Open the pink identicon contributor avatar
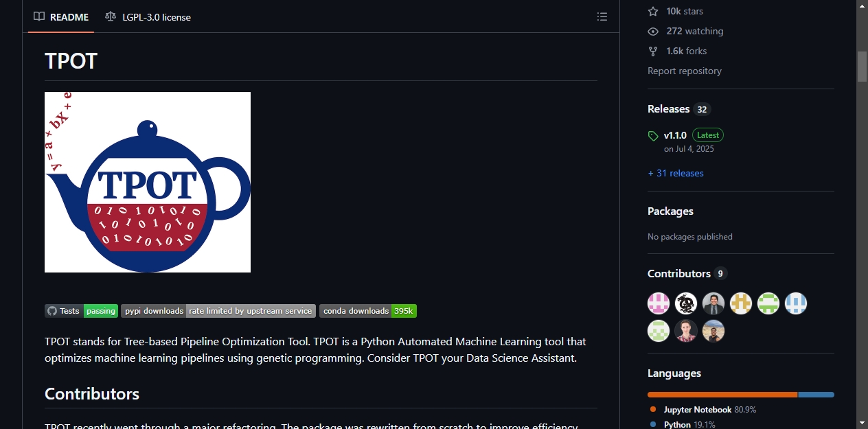Screen dimensions: 868x429 (x=659, y=303)
